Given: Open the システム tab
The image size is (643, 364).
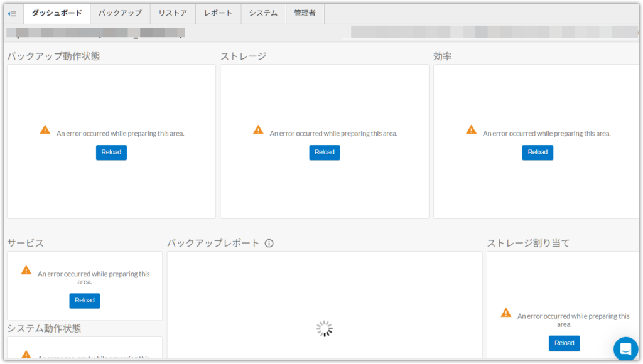Looking at the screenshot, I should click(x=263, y=13).
